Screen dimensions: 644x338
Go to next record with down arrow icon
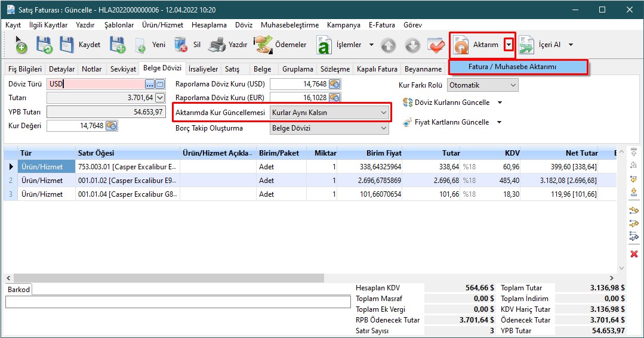coord(412,45)
